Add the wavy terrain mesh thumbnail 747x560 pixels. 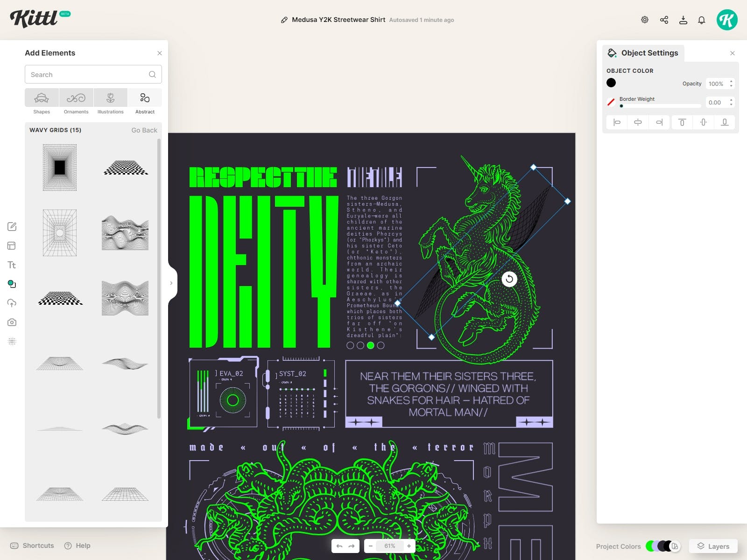(x=125, y=232)
